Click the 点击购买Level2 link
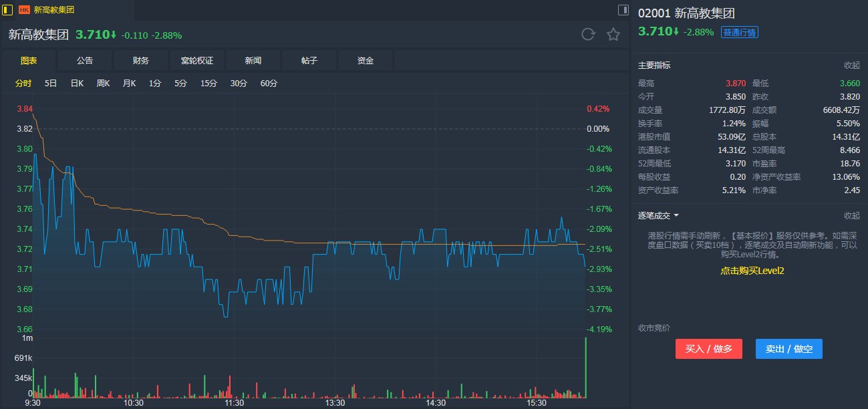The width and height of the screenshot is (868, 409). click(x=752, y=271)
